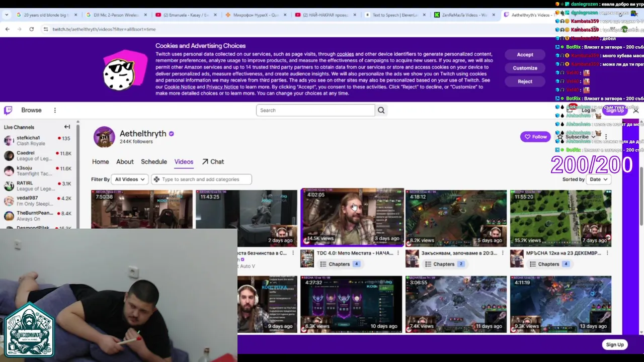644x362 pixels.
Task: Open the browser tab list chevron
Action: pyautogui.click(x=7, y=15)
